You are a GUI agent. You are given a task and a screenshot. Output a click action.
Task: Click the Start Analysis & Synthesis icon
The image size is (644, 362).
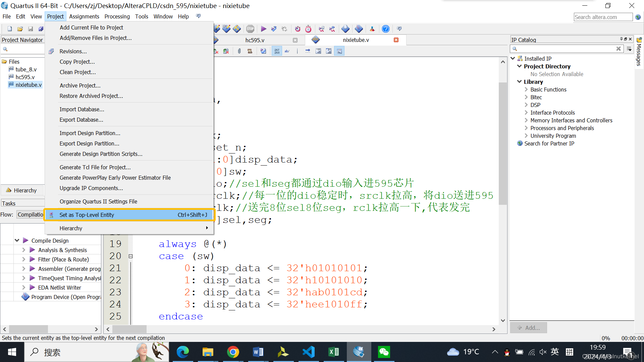274,29
